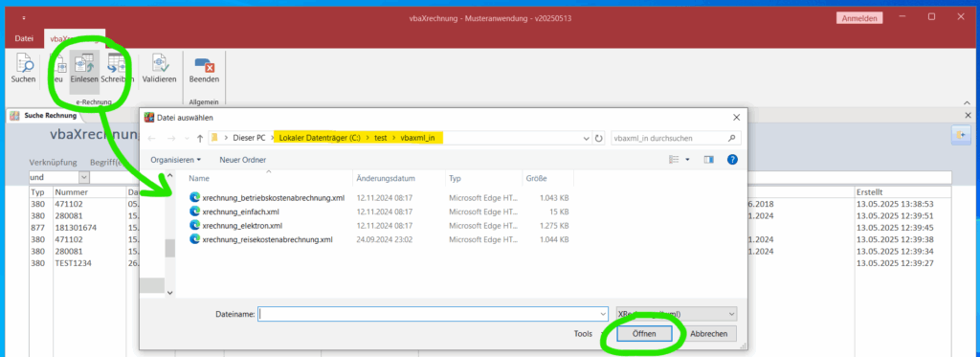Open the Dateiname dropdown arrow

click(603, 314)
